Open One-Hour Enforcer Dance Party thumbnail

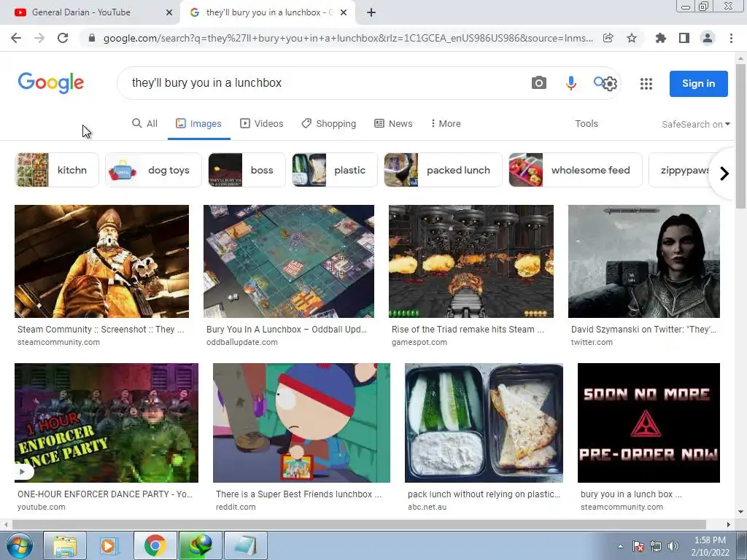click(x=107, y=423)
